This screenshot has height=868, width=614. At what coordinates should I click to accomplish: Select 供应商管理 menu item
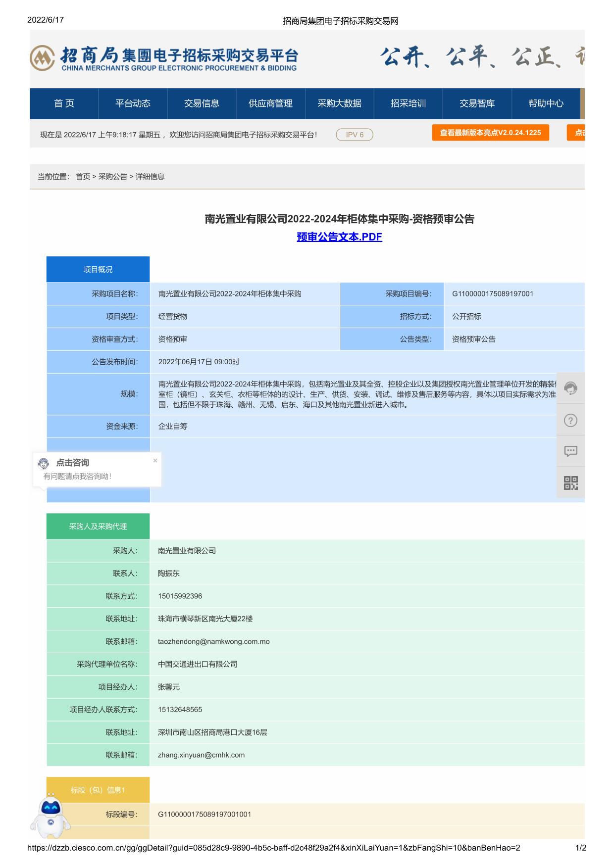[270, 103]
